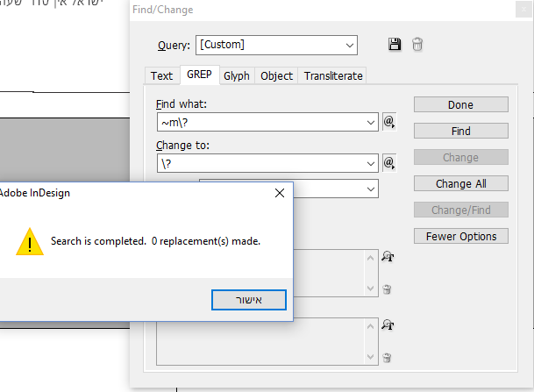The height and width of the screenshot is (392, 534).
Task: Expand the Change to history dropdown
Action: click(371, 163)
